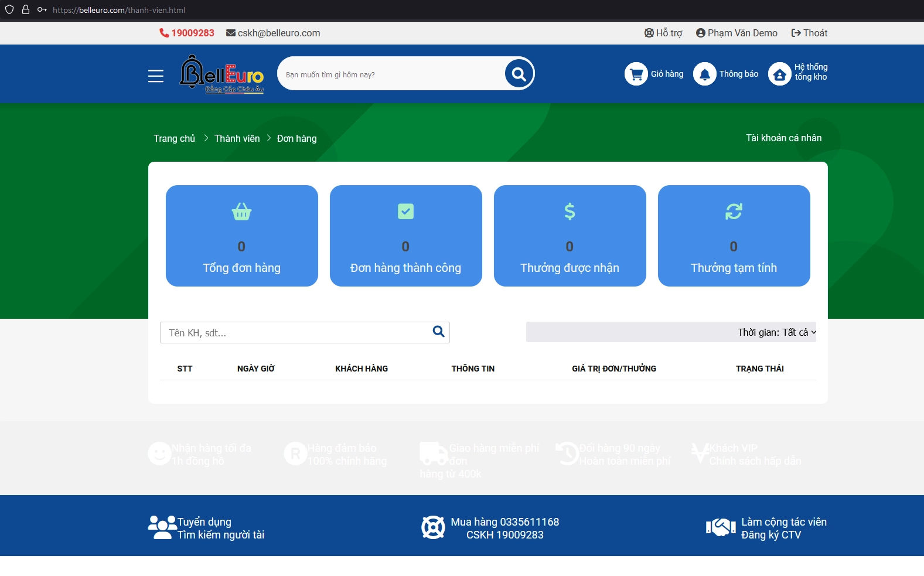Open the notification bell icon
This screenshot has width=924, height=576.
pos(704,74)
